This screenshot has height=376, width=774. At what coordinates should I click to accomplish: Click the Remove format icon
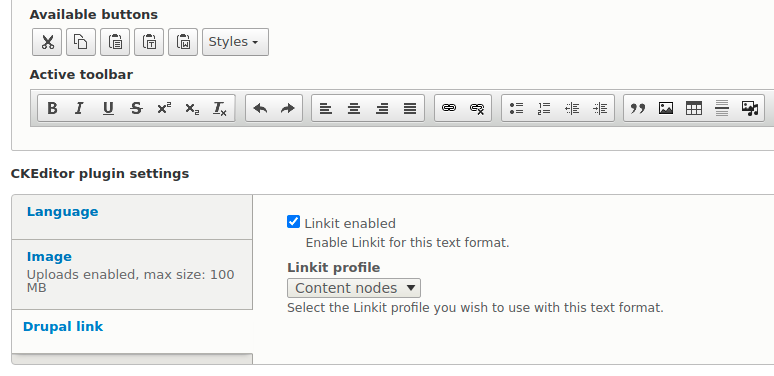[220, 108]
